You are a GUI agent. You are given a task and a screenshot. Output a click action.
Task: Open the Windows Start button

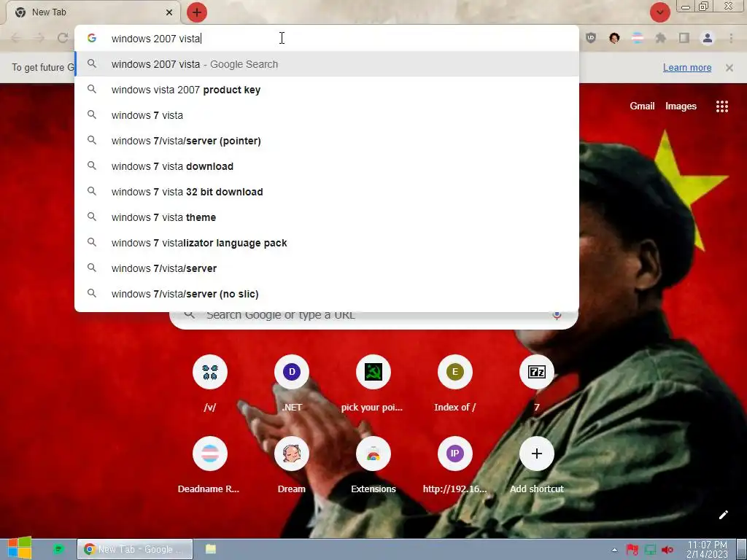pyautogui.click(x=20, y=548)
